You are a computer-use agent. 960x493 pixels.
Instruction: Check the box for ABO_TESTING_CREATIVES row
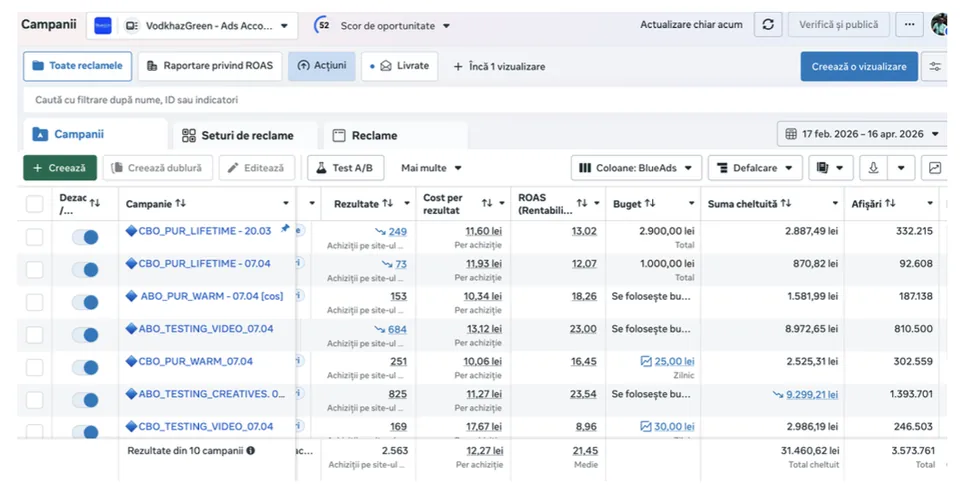tap(35, 400)
